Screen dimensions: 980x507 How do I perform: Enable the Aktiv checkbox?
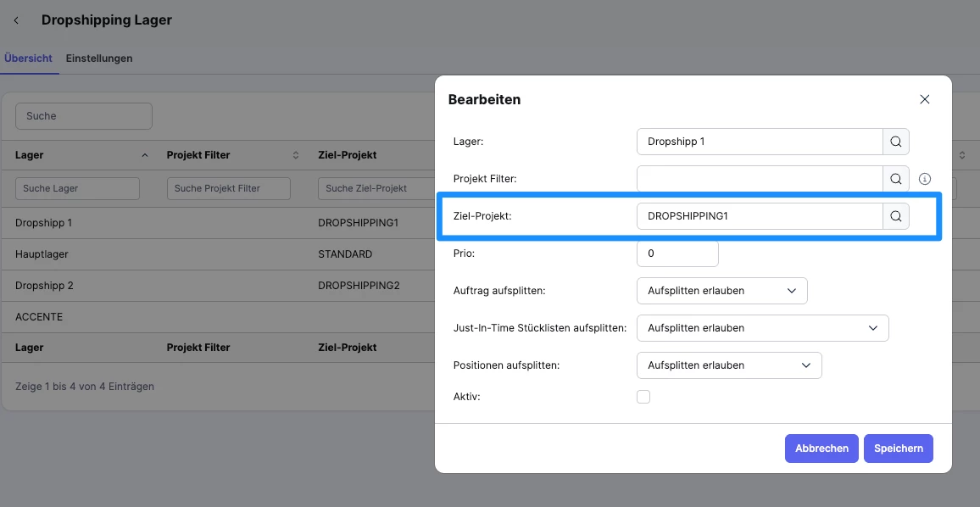[x=643, y=397]
